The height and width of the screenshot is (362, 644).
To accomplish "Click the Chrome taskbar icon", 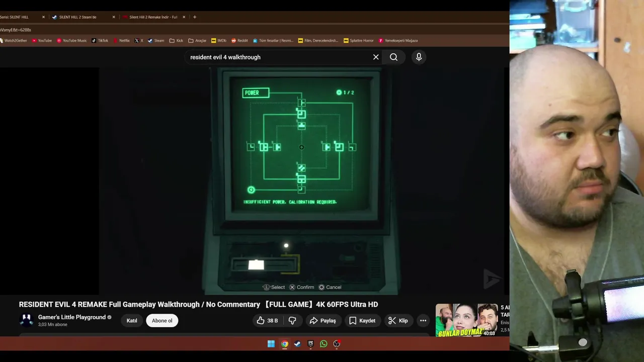I will [x=284, y=344].
